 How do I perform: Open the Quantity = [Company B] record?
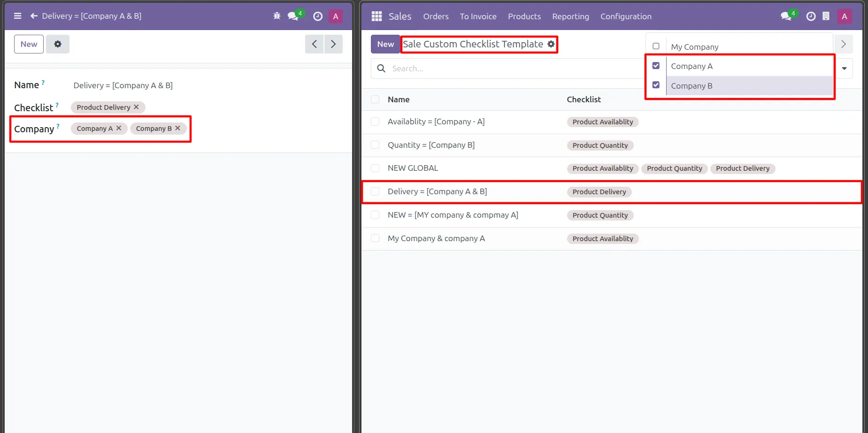pyautogui.click(x=431, y=145)
